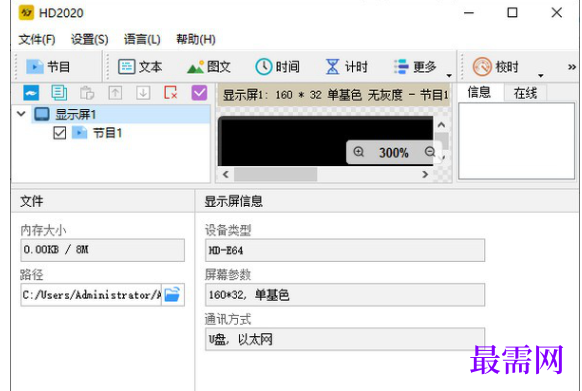Click the display title bar 显示屏1: 160 * 32
The height and width of the screenshot is (391, 582).
coord(333,95)
